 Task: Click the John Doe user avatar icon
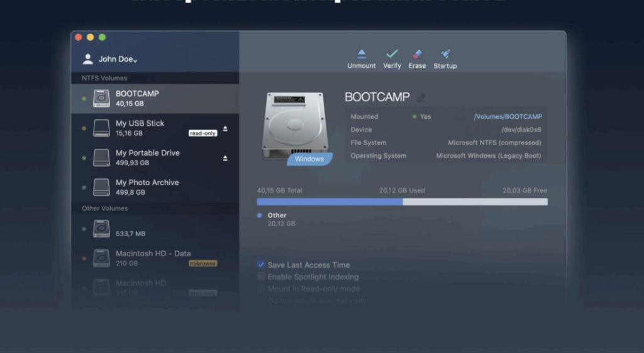(x=87, y=59)
